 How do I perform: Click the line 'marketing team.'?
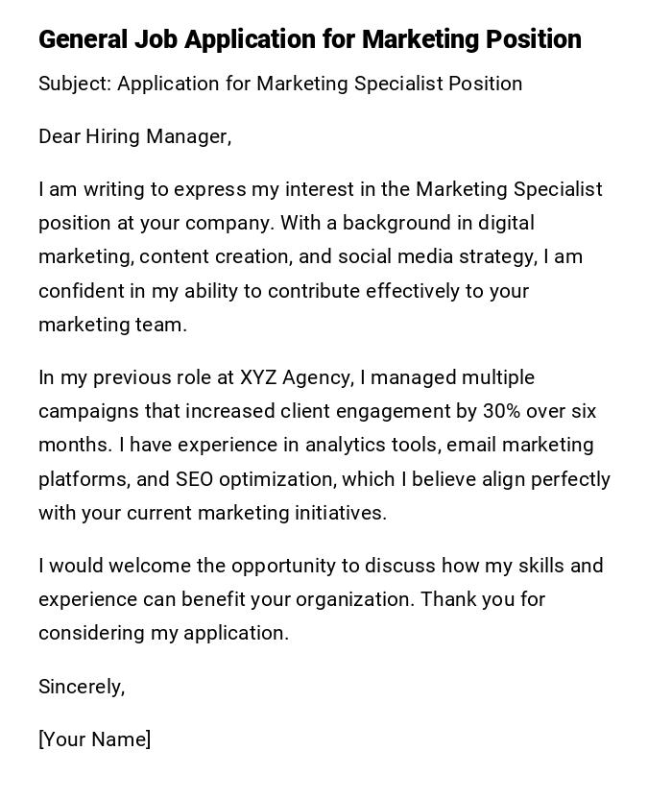(112, 325)
